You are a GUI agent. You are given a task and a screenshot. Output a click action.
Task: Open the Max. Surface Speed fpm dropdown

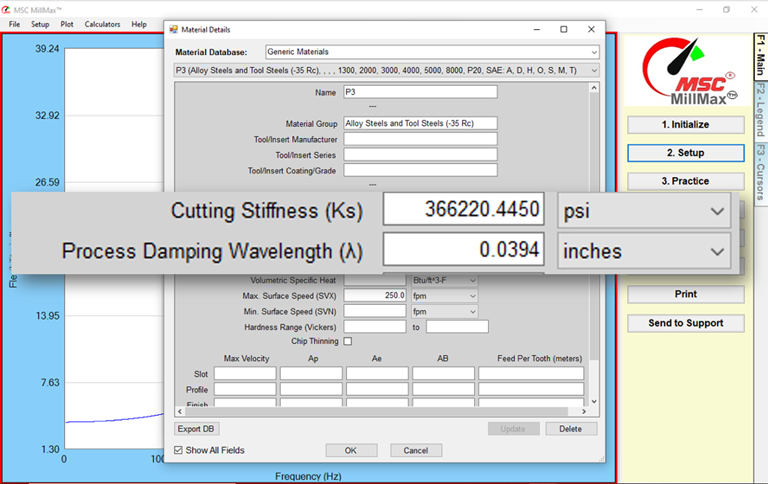point(444,296)
